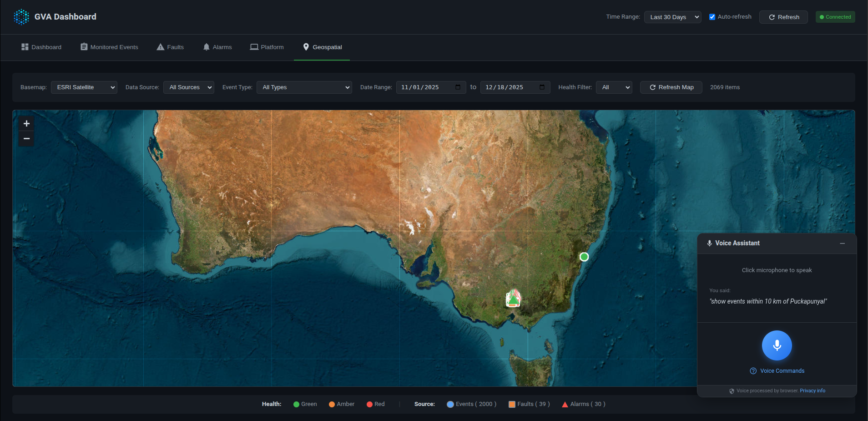Screen dimensions: 868x421
Task: Open the Event Type dropdown
Action: pos(304,87)
